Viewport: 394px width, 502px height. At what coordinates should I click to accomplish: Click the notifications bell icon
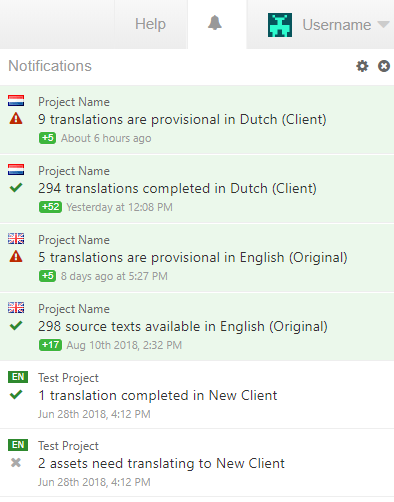215,23
